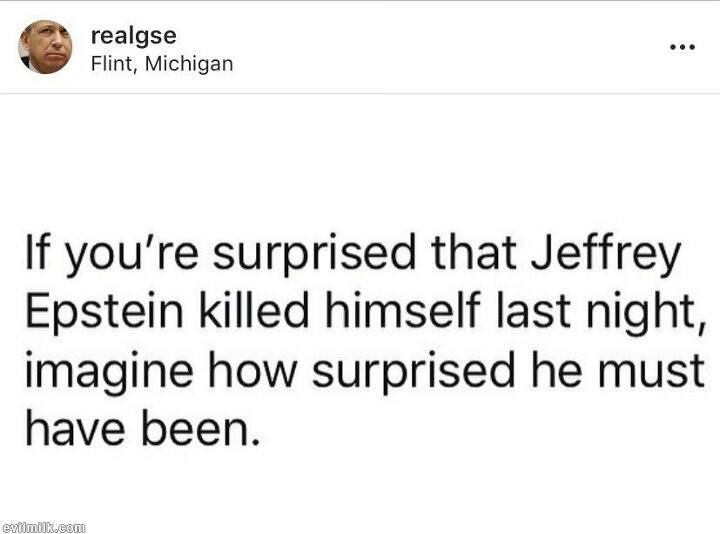Click the word "have" on the last line

click(x=66, y=431)
